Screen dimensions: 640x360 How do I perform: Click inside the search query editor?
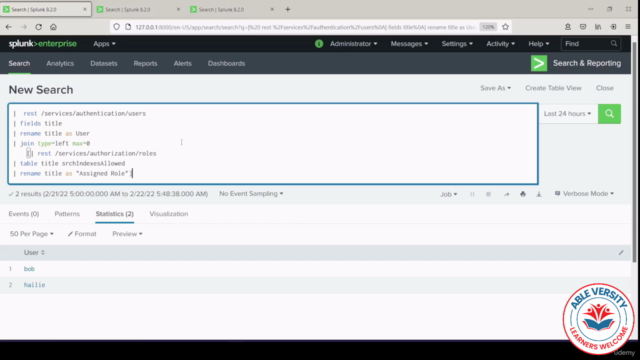click(273, 144)
